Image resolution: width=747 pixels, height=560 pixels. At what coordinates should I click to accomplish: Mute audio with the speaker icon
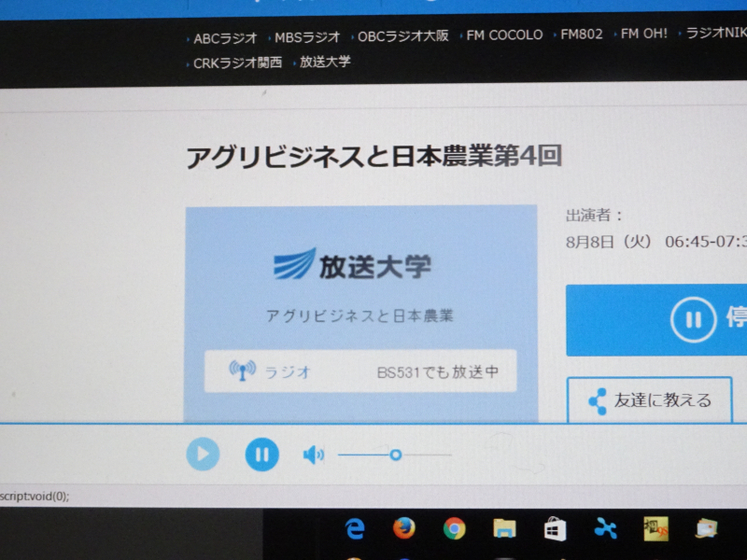[x=314, y=455]
